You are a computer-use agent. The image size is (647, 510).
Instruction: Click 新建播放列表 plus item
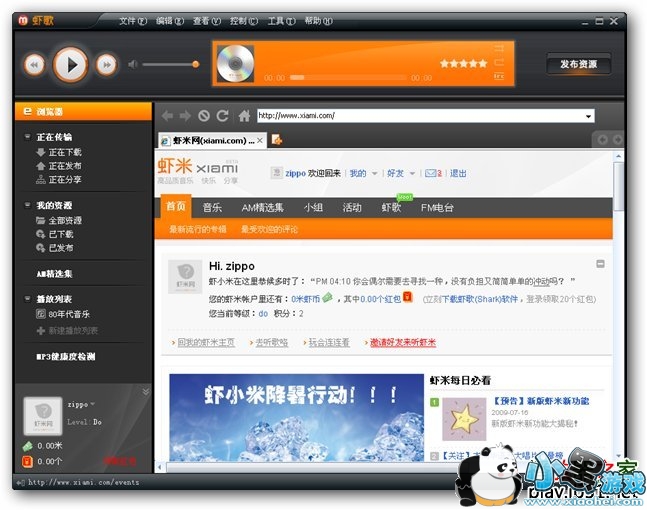click(67, 331)
